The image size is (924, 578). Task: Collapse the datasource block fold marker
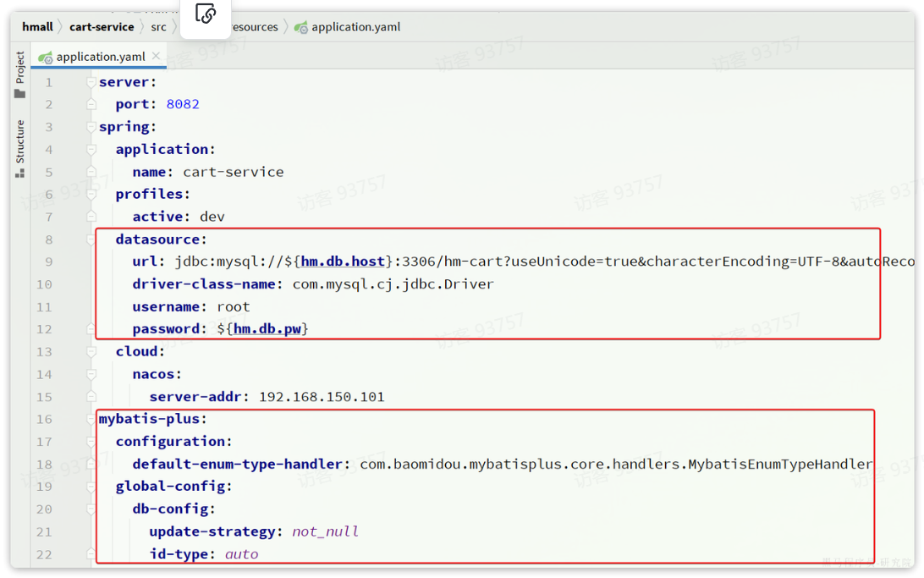(x=91, y=239)
